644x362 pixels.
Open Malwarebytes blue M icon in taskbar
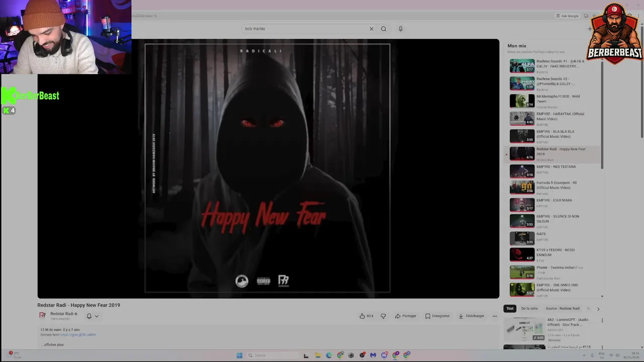coord(373,355)
